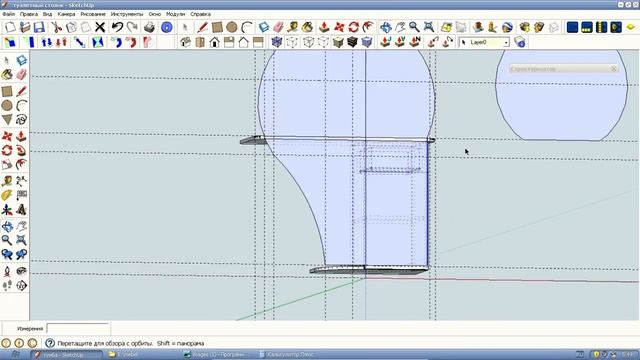Select the Text label tool
The height and width of the screenshot is (360, 640).
pos(22,195)
